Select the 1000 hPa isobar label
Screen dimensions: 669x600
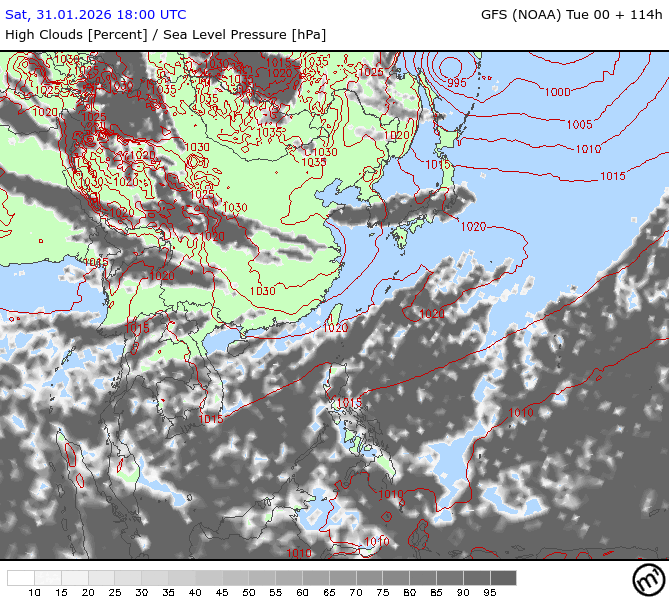click(x=558, y=92)
